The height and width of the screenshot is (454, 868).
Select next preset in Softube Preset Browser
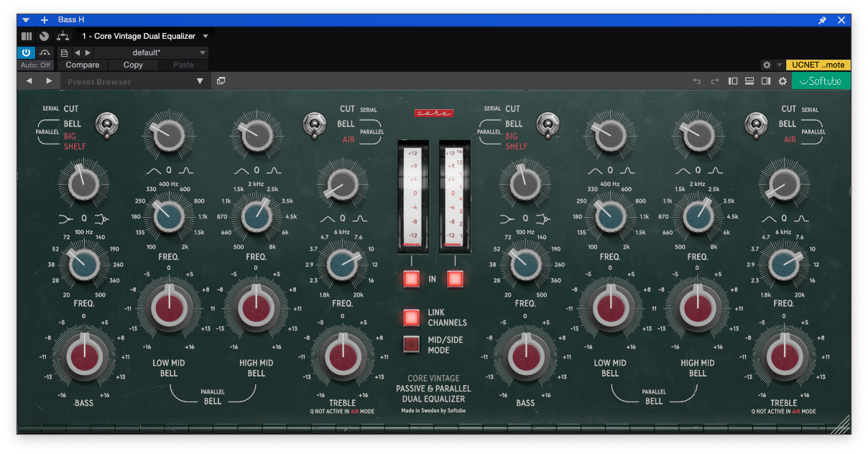(49, 81)
